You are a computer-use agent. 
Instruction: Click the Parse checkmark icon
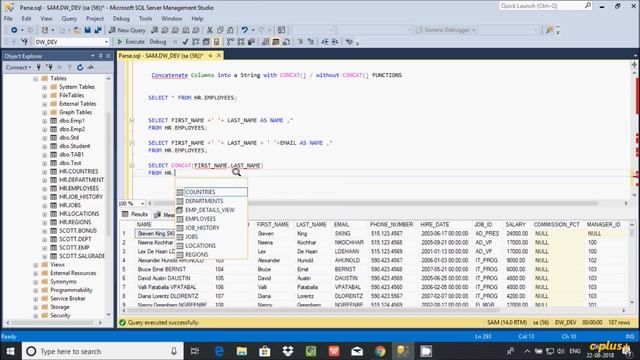click(x=185, y=42)
